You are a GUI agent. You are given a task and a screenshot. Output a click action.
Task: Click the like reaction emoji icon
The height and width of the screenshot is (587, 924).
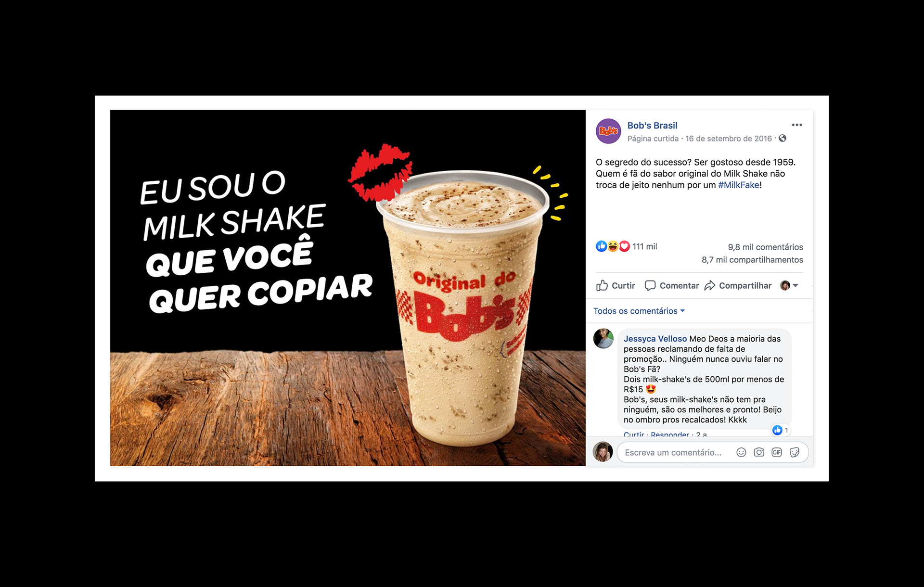(x=602, y=246)
